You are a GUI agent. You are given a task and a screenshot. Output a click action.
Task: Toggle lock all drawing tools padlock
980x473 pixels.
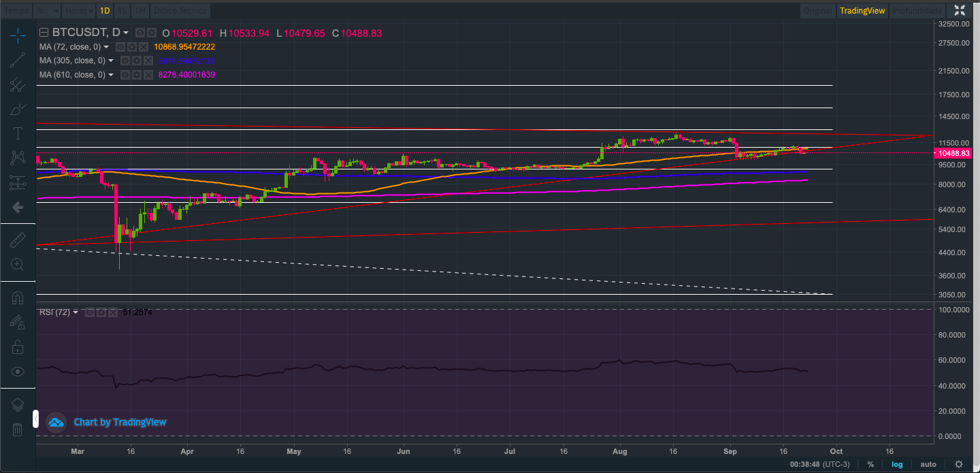click(18, 347)
